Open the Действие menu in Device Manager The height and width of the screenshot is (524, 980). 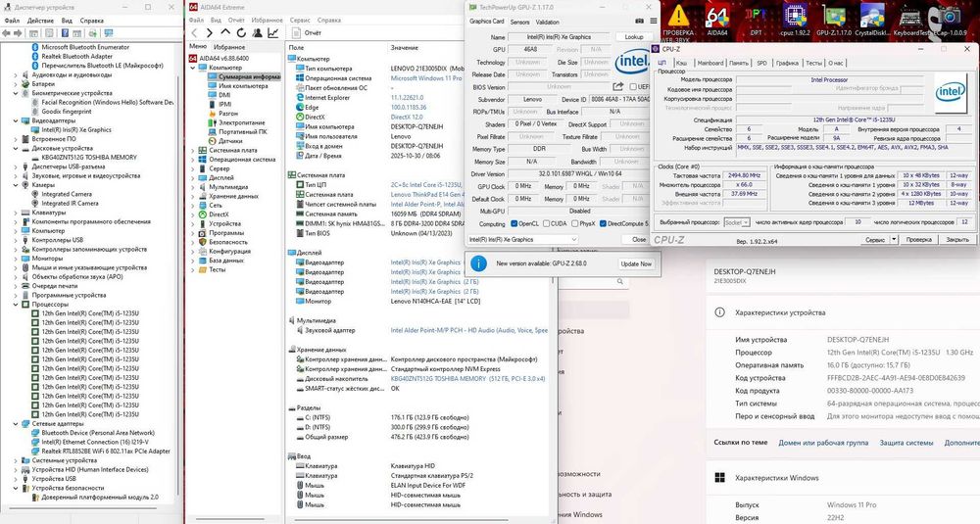point(40,20)
